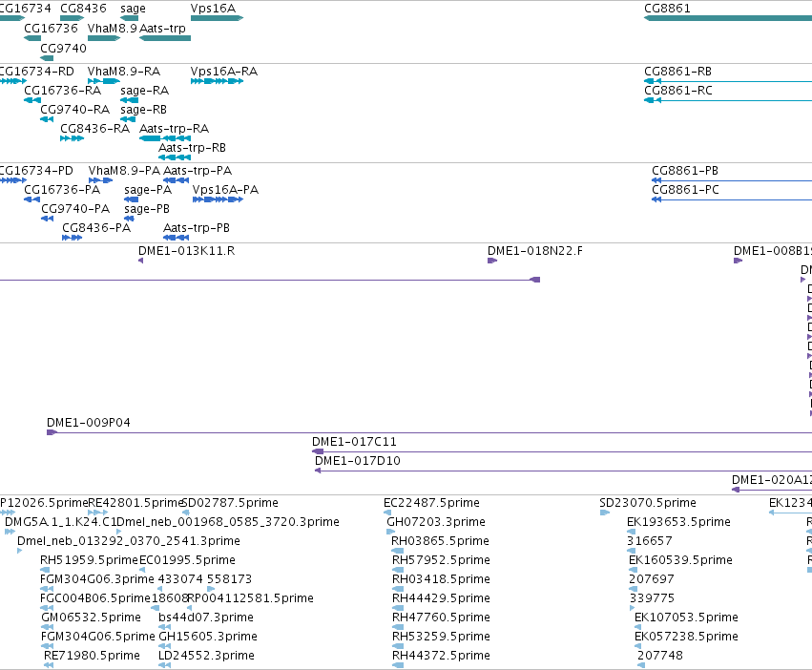Click BAC clone DME1-017C11
The height and width of the screenshot is (670, 812).
562,451
